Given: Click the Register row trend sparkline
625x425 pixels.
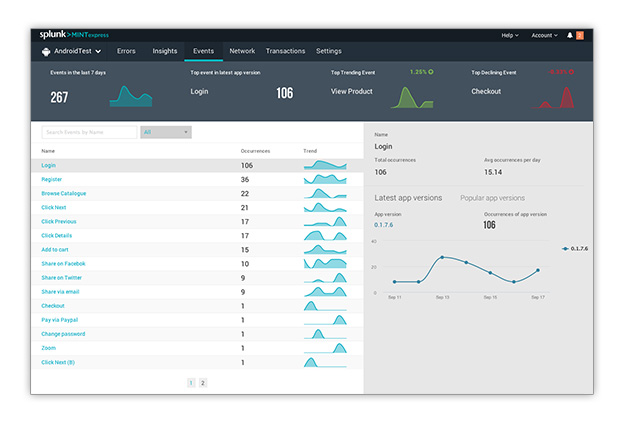Looking at the screenshot, I should pyautogui.click(x=325, y=179).
